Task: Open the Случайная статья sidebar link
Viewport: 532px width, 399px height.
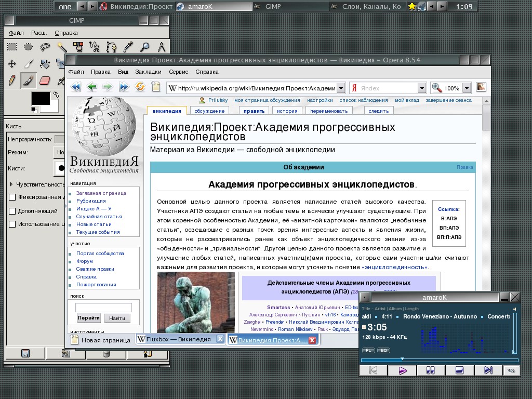Action: pyautogui.click(x=99, y=217)
